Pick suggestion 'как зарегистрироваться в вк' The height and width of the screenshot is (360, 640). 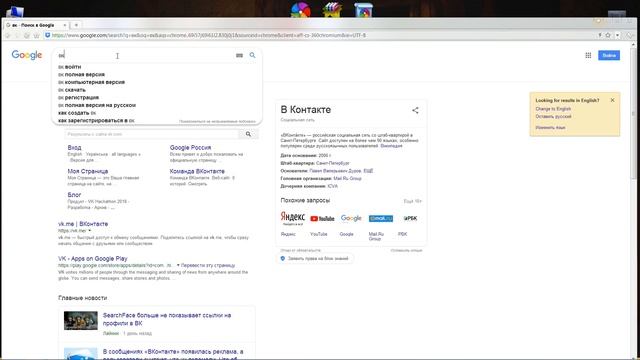pos(96,120)
